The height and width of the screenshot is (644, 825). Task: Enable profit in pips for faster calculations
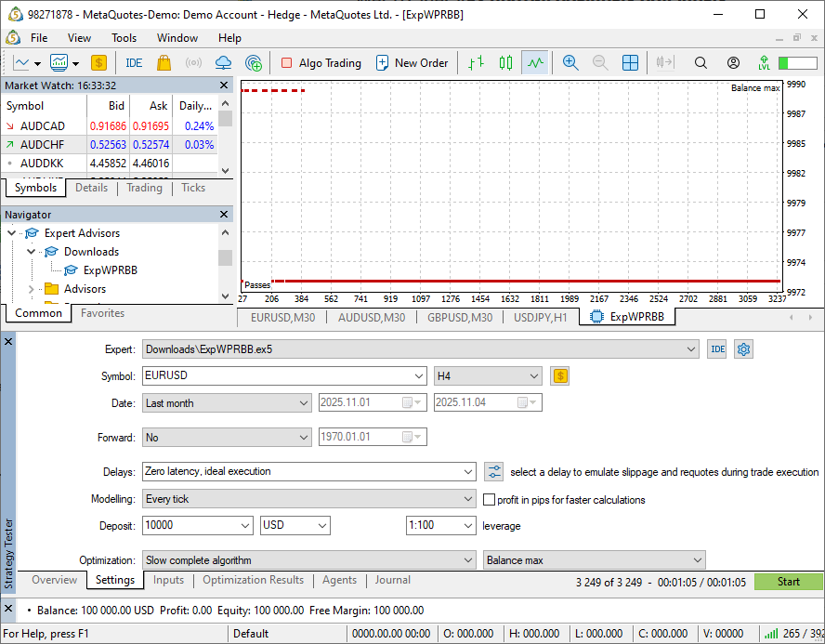(x=489, y=499)
